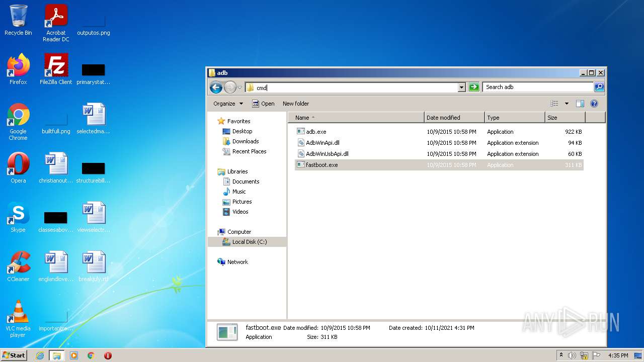Select the VLC media player desktop icon
This screenshot has height=362, width=644.
18,319
